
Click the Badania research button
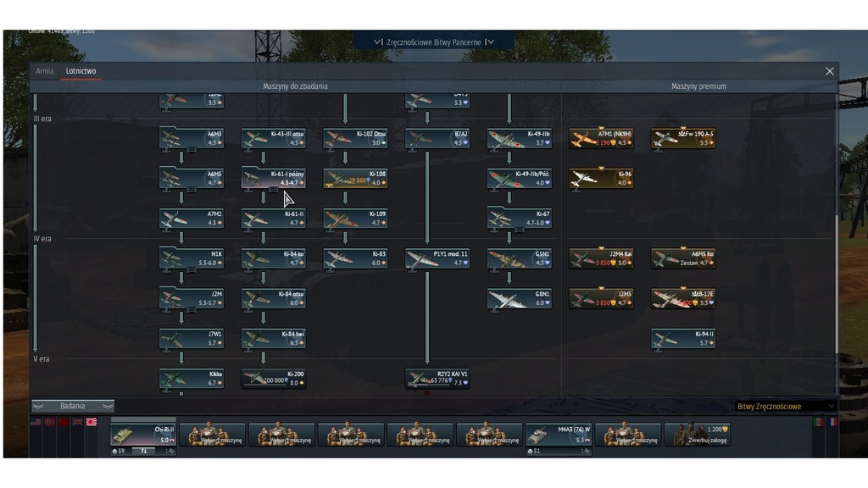(x=73, y=406)
